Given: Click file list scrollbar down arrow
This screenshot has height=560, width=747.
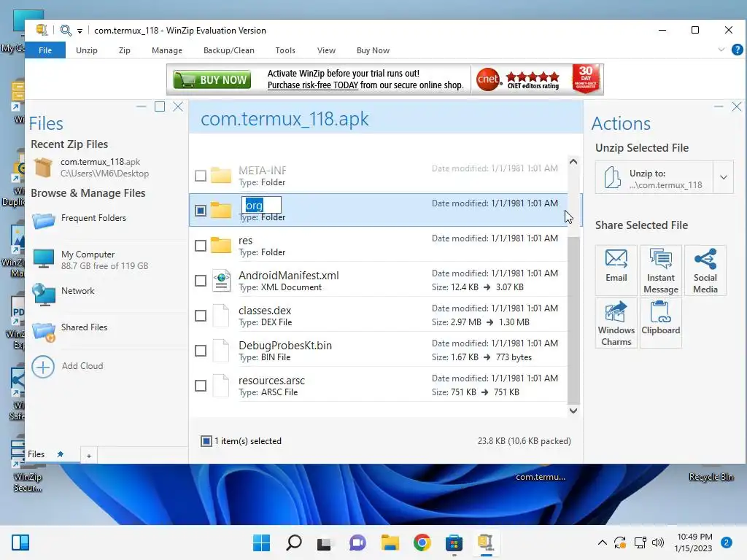Looking at the screenshot, I should click(573, 411).
